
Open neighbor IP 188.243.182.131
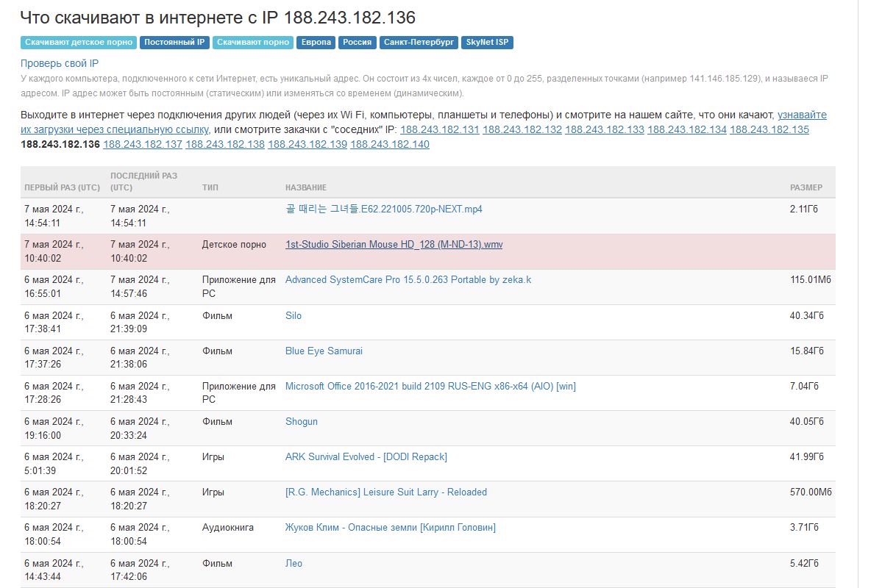440,129
